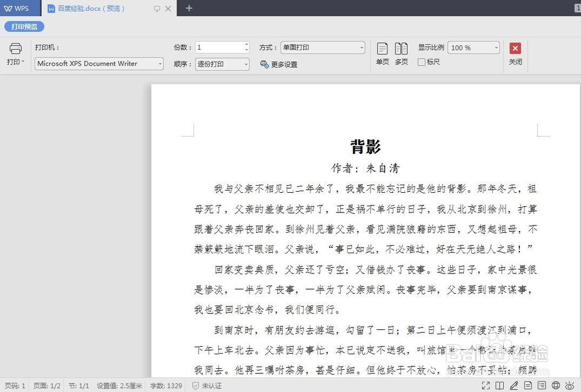Expand the printer selection dropdown
This screenshot has width=581, height=392.
160,64
